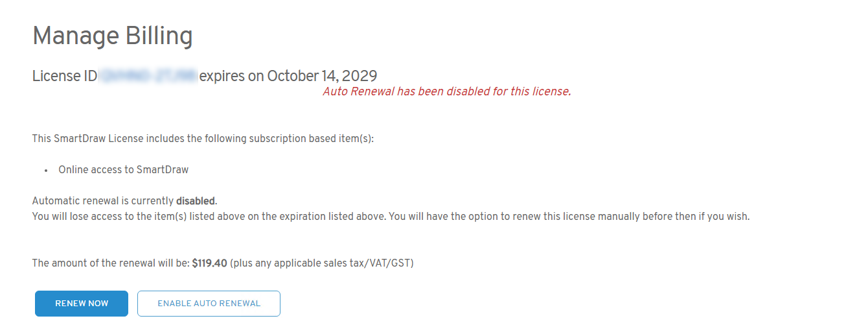The image size is (868, 325).
Task: Click the amount of the renewal label
Action: [111, 263]
